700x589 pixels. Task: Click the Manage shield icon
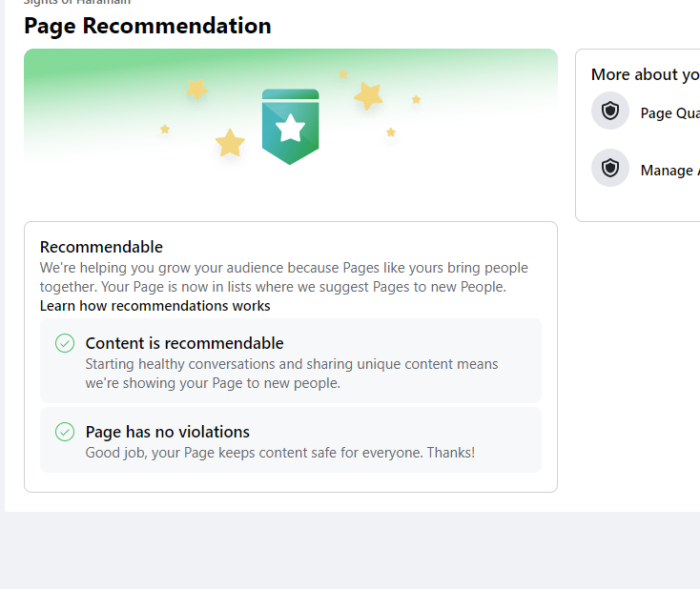tap(609, 168)
